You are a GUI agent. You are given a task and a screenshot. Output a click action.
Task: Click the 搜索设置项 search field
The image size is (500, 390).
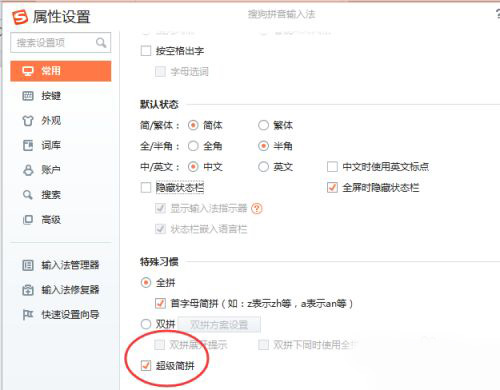tap(61, 43)
